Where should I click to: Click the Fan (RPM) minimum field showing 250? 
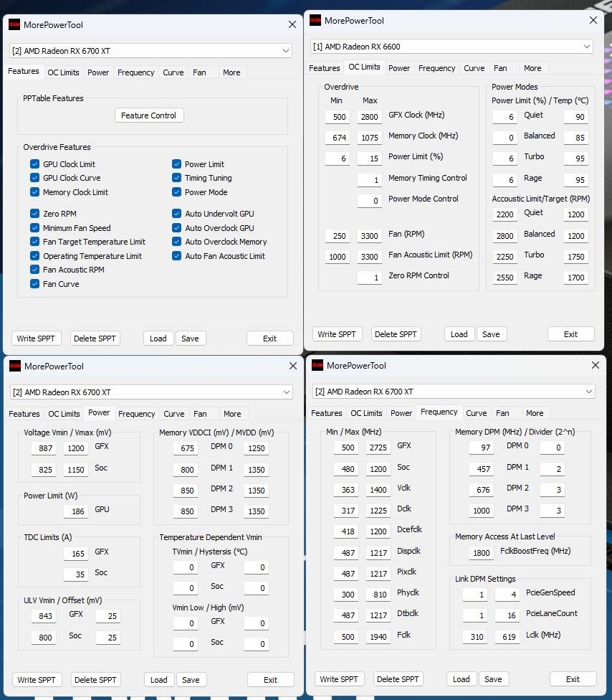click(x=338, y=236)
